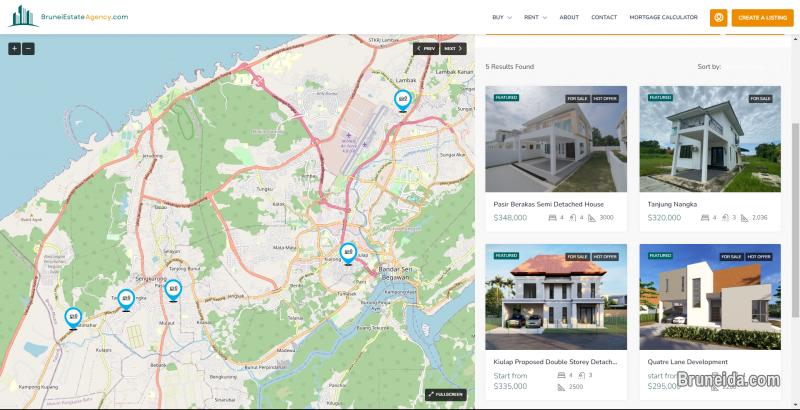The image size is (800, 410).
Task: Click the map marker near Tanjung Nangka
Action: (126, 299)
